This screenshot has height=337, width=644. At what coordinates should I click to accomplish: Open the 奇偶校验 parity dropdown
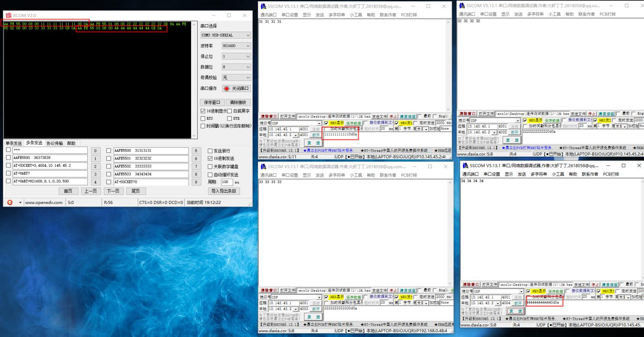pos(236,78)
